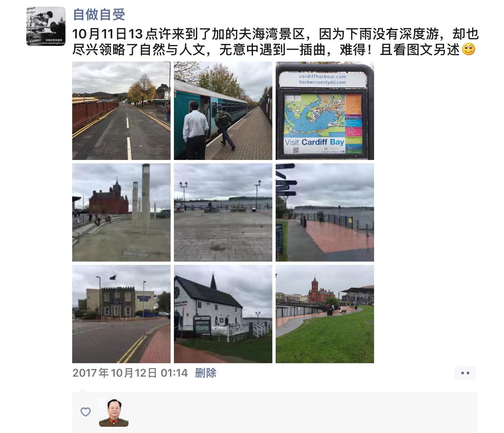Viewport: 504px width, 433px height.
Task: Click the 删除 delete link
Action: coord(206,373)
